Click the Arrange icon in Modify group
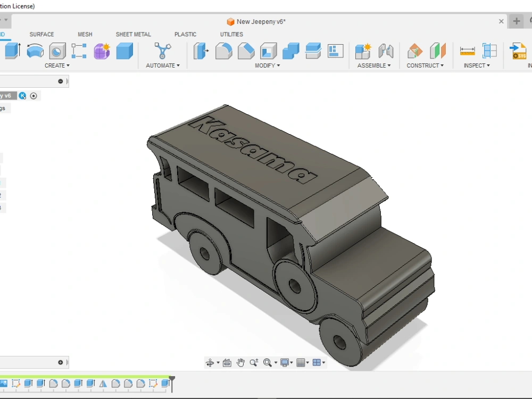The height and width of the screenshot is (399, 532). point(335,51)
